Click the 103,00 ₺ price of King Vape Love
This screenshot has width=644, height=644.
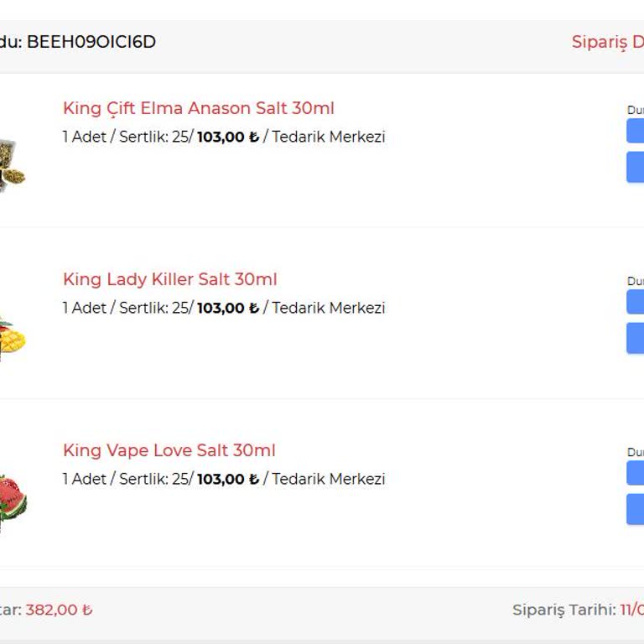(x=227, y=480)
